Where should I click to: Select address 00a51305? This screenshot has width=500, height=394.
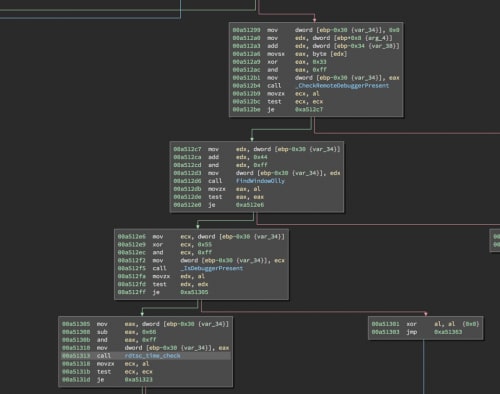click(x=76, y=324)
